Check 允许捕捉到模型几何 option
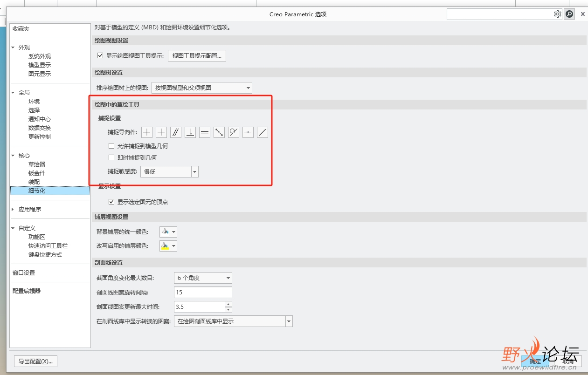The image size is (588, 375). (111, 146)
